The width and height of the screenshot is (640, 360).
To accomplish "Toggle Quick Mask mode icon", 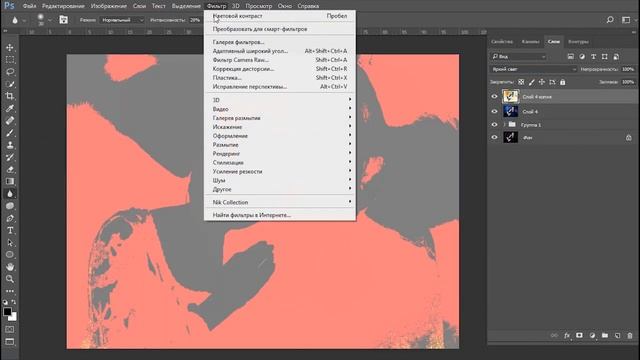I will click(x=10, y=329).
